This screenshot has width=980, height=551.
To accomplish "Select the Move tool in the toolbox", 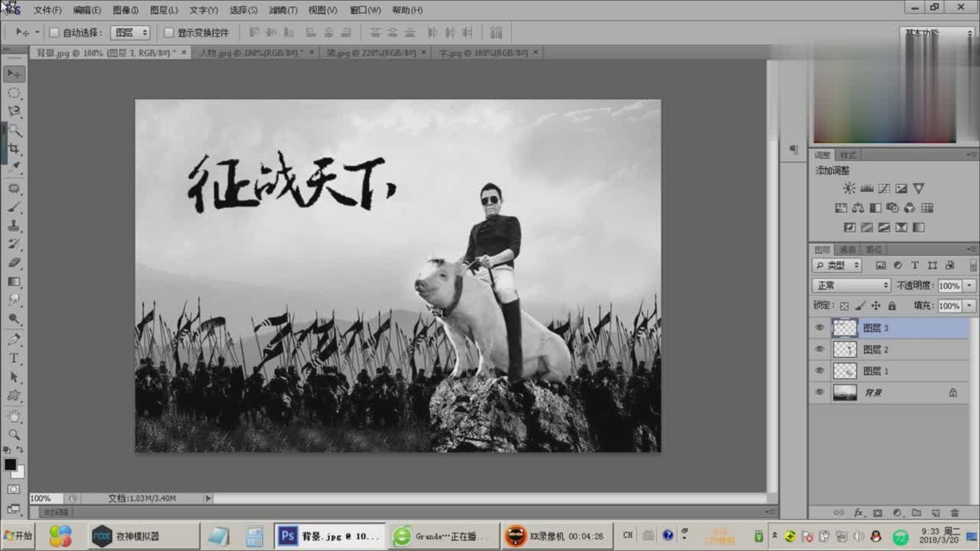I will coord(14,73).
